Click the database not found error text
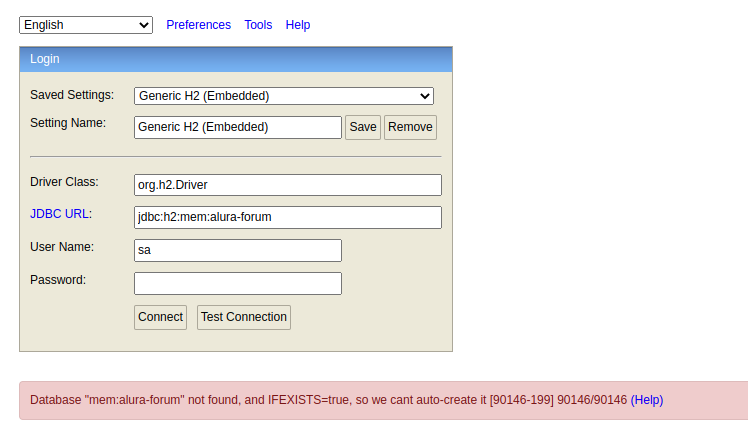The width and height of the screenshot is (748, 440). point(328,400)
